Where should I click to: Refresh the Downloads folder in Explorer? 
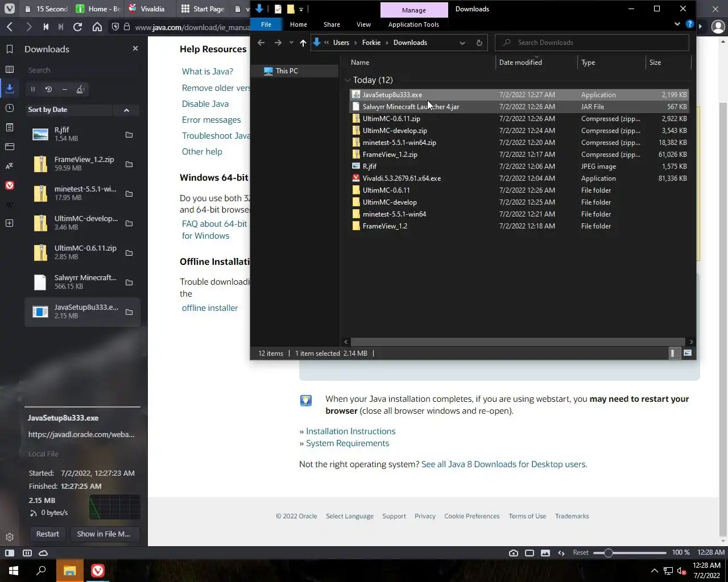coord(479,43)
